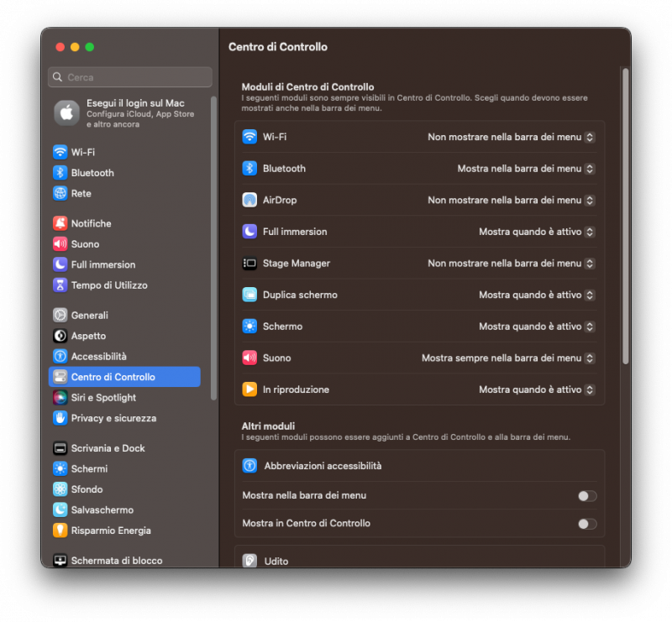Image resolution: width=672 pixels, height=622 pixels.
Task: Click the Accessibilità icon in the sidebar
Action: click(x=60, y=356)
